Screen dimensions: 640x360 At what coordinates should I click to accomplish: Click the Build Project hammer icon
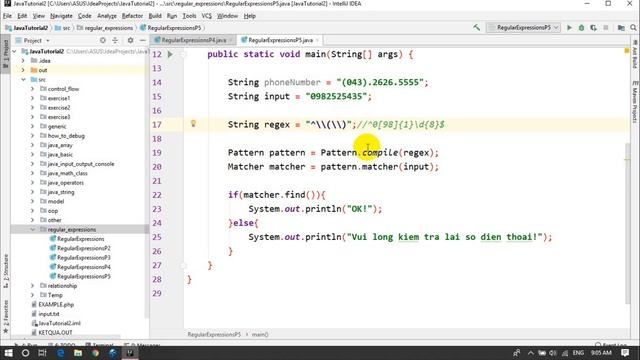point(476,28)
